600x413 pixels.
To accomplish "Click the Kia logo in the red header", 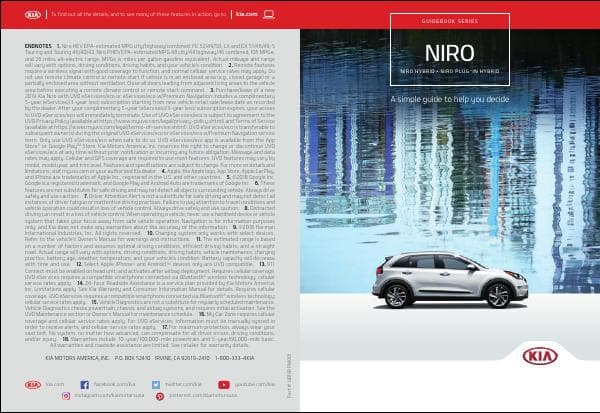I will pos(33,15).
